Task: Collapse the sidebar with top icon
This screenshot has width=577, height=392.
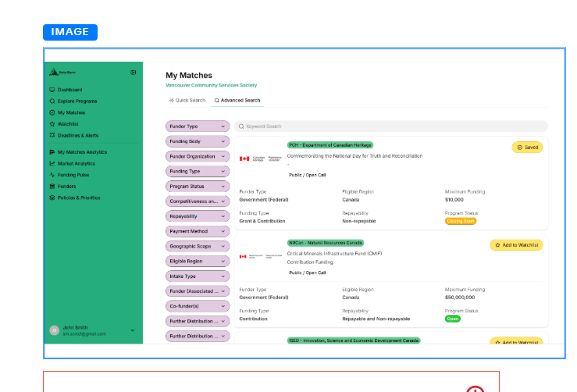Action: click(x=134, y=73)
